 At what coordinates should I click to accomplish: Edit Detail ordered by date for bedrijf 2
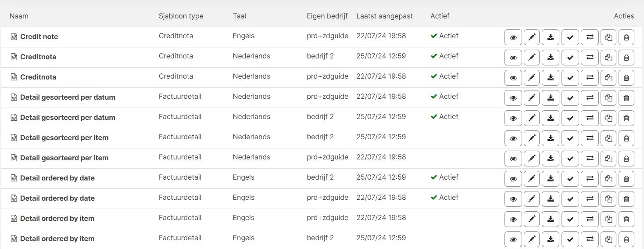pos(532,179)
